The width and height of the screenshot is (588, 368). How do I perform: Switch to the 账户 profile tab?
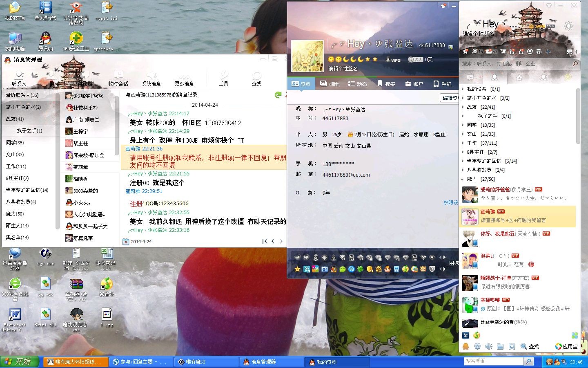tap(414, 84)
